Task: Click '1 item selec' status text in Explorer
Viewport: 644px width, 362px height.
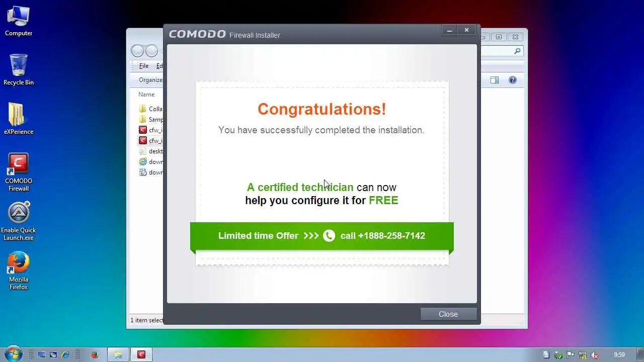Action: tap(147, 320)
